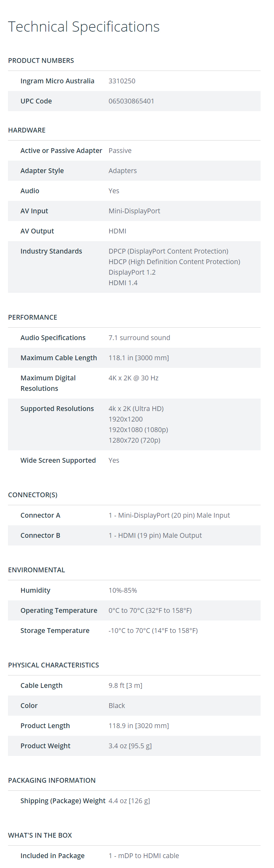Image resolution: width=274 pixels, height=868 pixels.
Task: Click the Technical Specifications heading
Action: click(x=84, y=27)
